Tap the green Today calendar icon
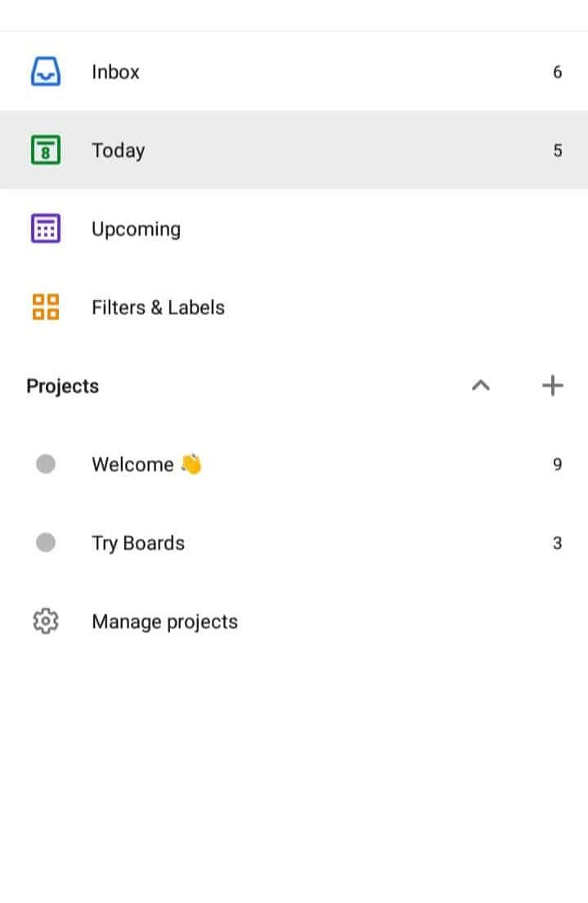 (46, 150)
